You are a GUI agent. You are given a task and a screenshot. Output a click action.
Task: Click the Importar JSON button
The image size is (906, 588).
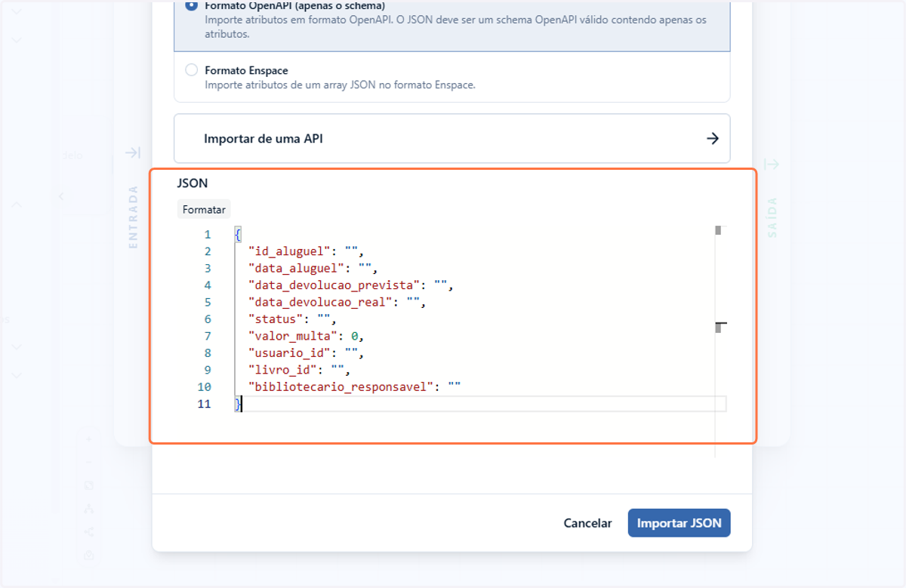tap(679, 523)
